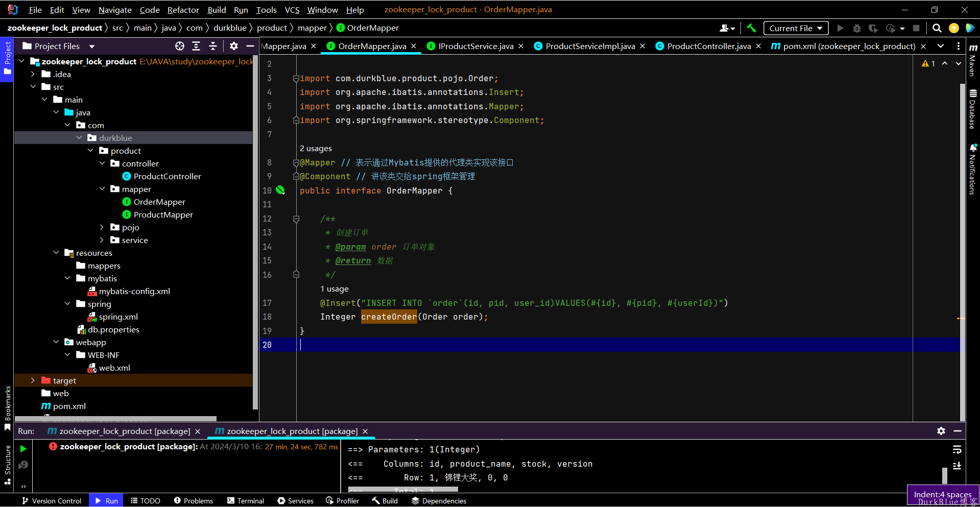Click the warning indicator showing 1 problem
The image size is (980, 507).
coord(928,63)
